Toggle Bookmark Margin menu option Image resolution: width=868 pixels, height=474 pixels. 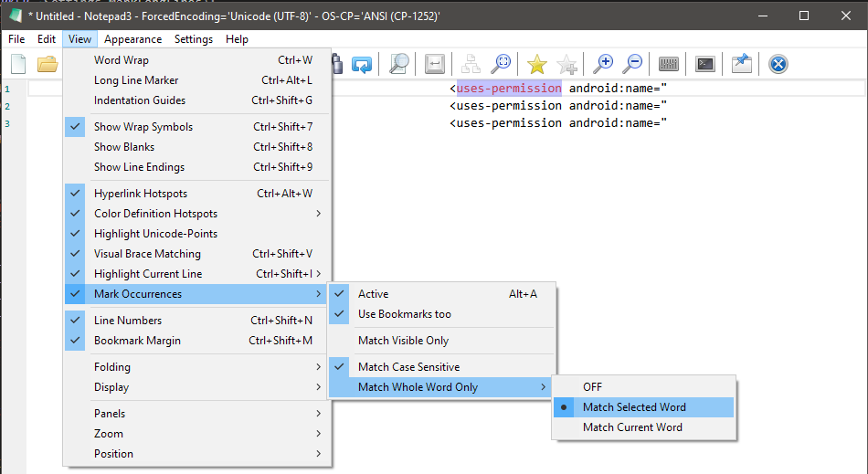(197, 341)
